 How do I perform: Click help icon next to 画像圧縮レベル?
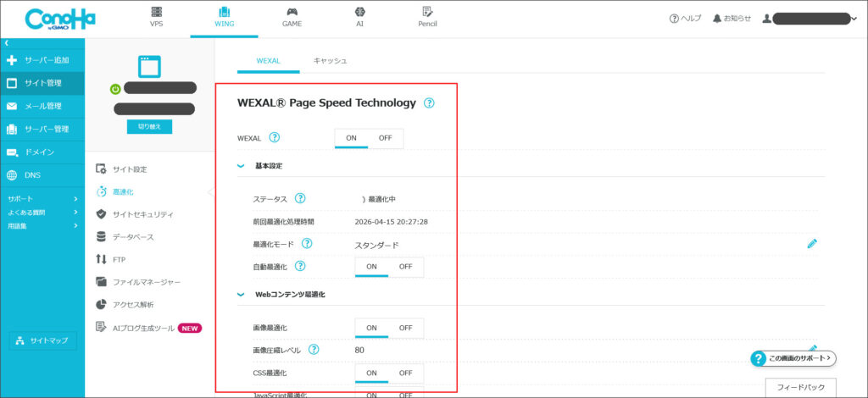coord(314,350)
